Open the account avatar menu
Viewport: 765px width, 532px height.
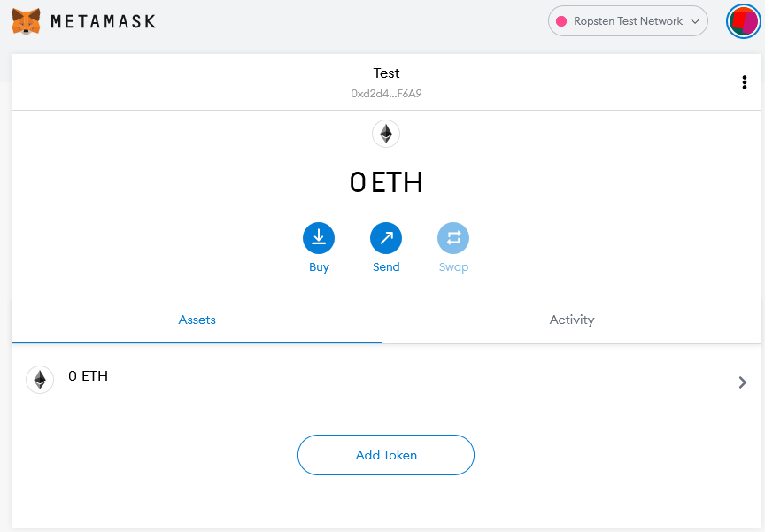[743, 21]
